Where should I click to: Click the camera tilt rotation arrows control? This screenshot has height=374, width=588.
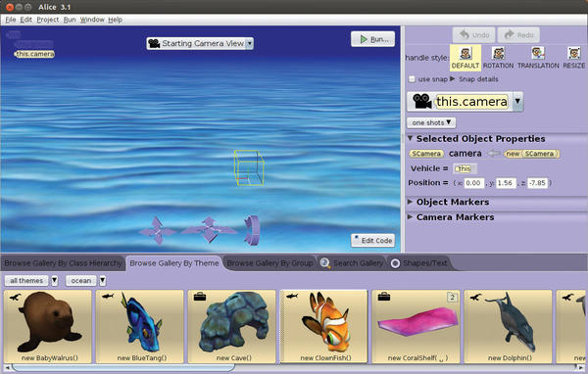[252, 230]
